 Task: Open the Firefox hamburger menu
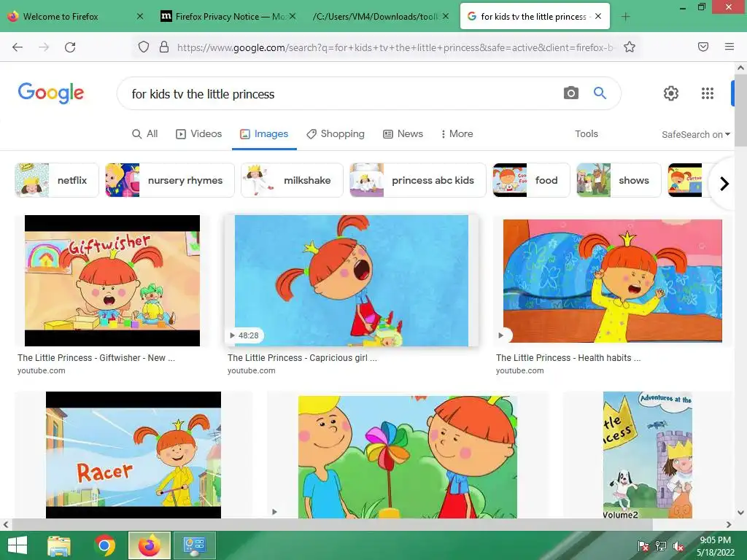click(x=729, y=47)
